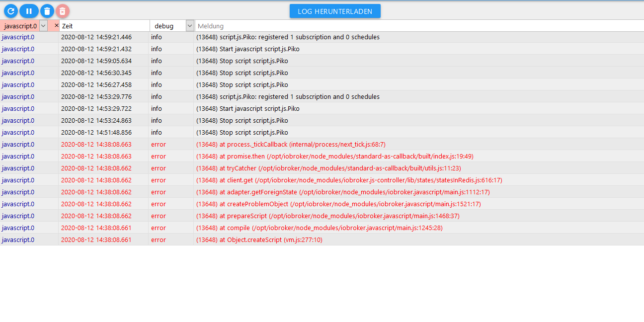The height and width of the screenshot is (322, 644).
Task: Select timestamp 2020-08-12 14:53:29.776
Action: [96, 96]
